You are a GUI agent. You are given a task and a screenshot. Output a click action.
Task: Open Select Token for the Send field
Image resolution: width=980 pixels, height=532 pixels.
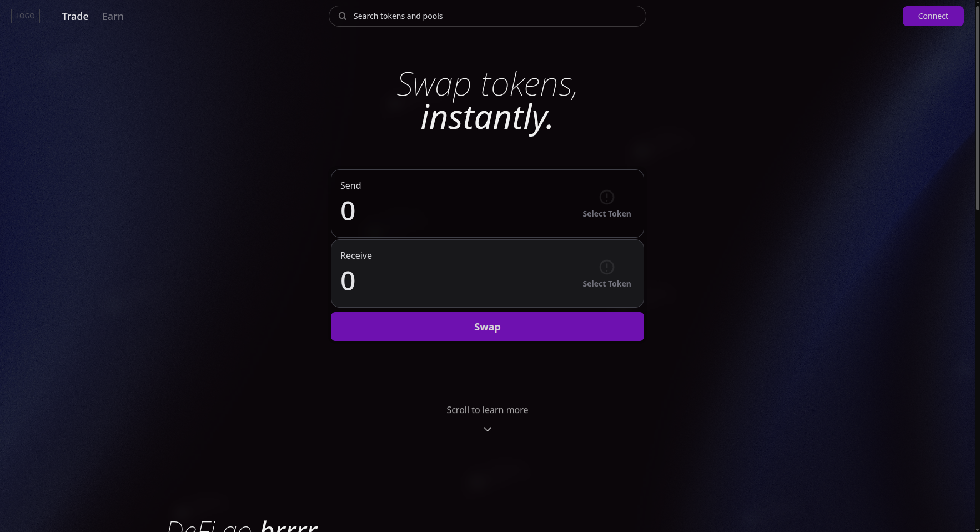pos(607,213)
